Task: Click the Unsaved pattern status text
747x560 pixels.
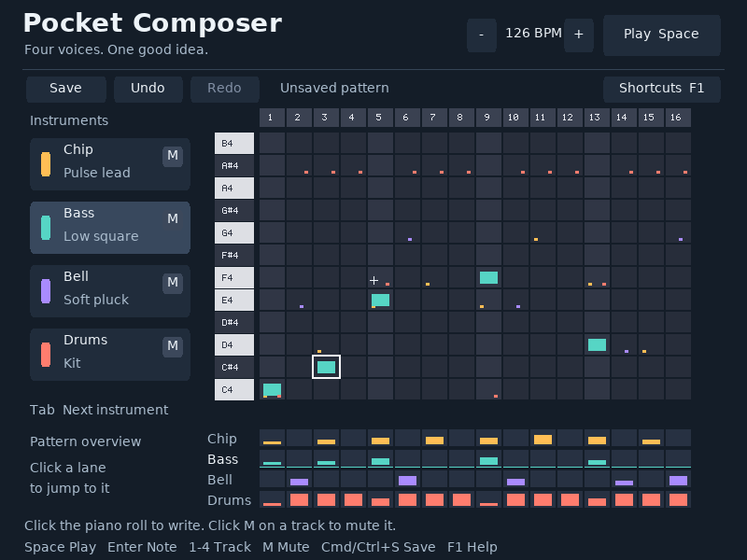Action: [x=334, y=88]
